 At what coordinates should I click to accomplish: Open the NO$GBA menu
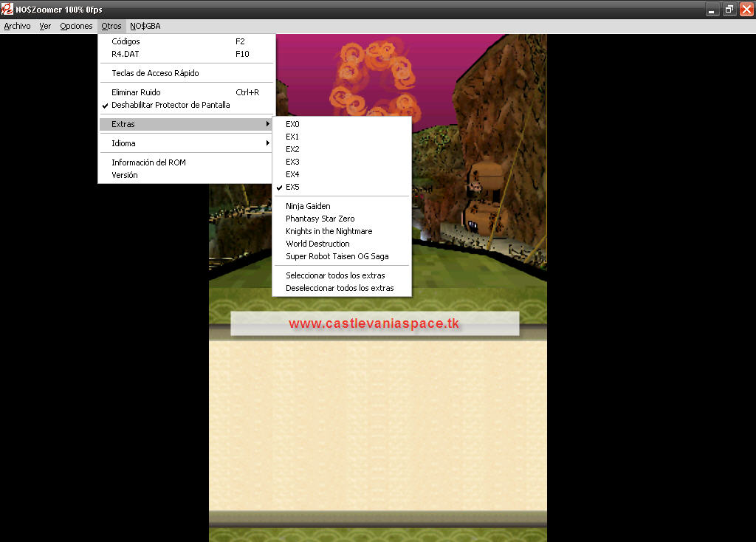tap(145, 26)
